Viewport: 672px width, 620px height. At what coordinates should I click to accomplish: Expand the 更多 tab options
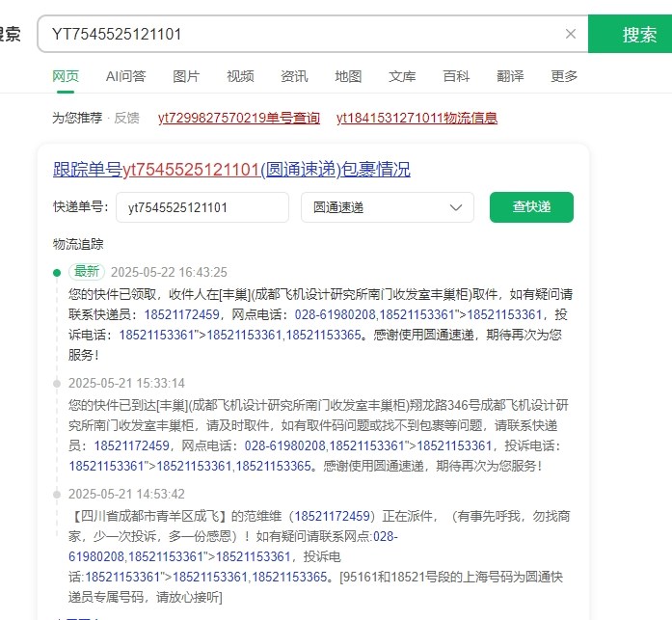tap(564, 76)
